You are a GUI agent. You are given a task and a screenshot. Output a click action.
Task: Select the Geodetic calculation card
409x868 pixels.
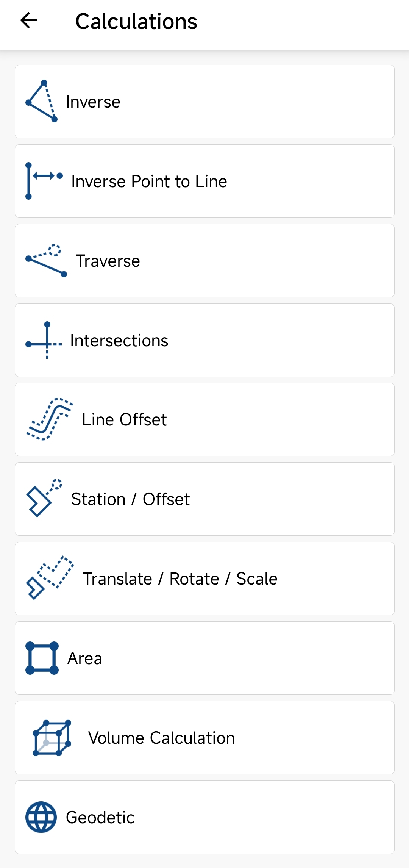204,817
